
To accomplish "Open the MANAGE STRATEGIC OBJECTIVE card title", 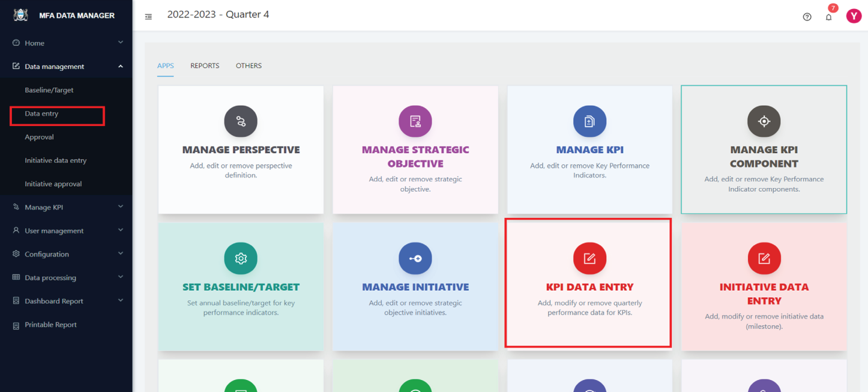I will coord(415,157).
